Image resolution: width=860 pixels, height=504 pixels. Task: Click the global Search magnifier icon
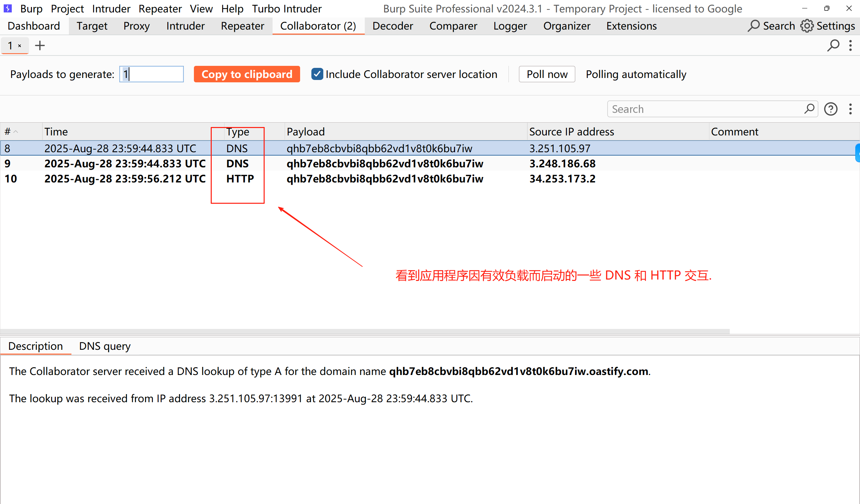753,26
